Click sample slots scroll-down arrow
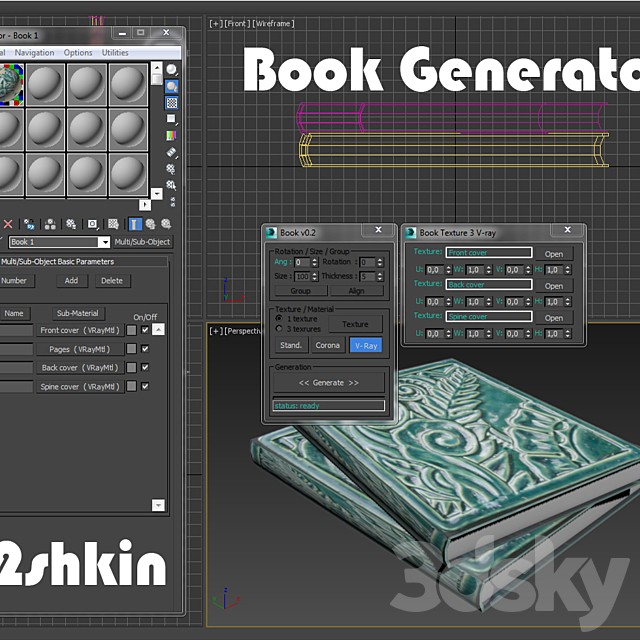Screen dimensions: 640x640 [x=157, y=193]
